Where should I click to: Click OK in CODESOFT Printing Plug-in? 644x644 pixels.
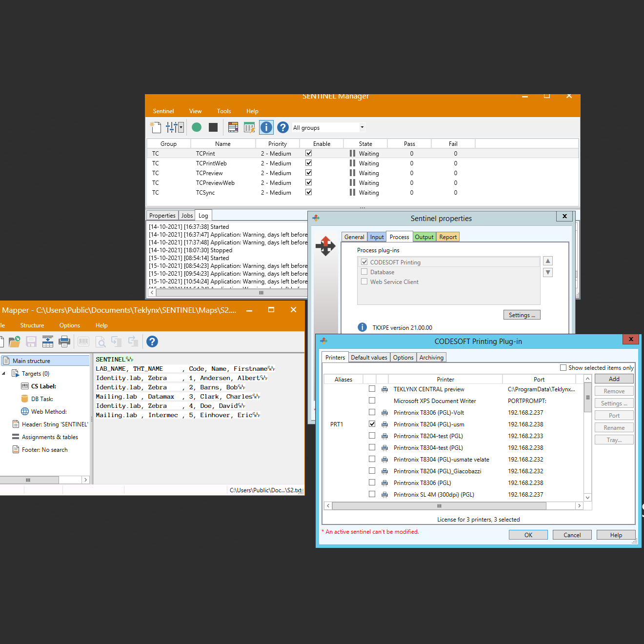528,535
